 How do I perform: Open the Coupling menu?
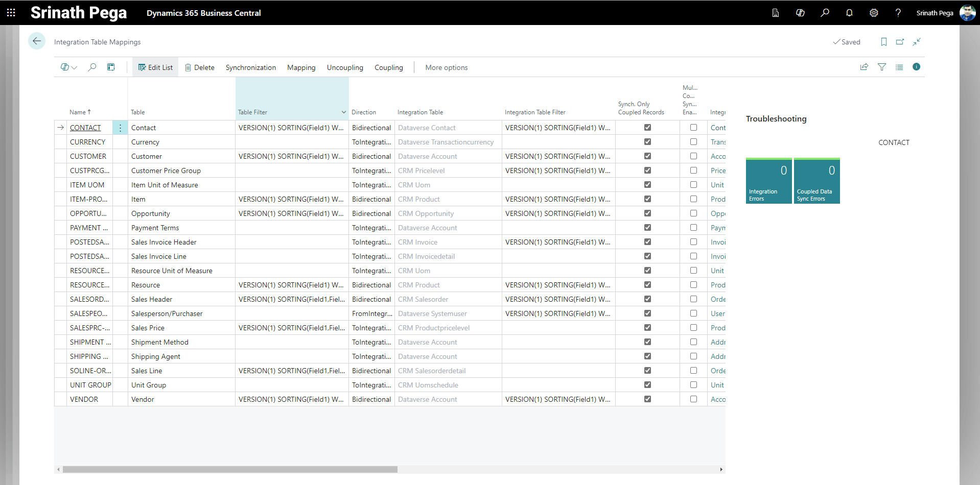click(388, 67)
